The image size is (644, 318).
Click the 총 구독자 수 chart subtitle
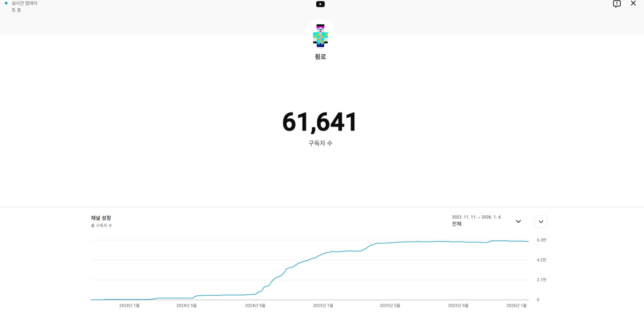point(102,226)
